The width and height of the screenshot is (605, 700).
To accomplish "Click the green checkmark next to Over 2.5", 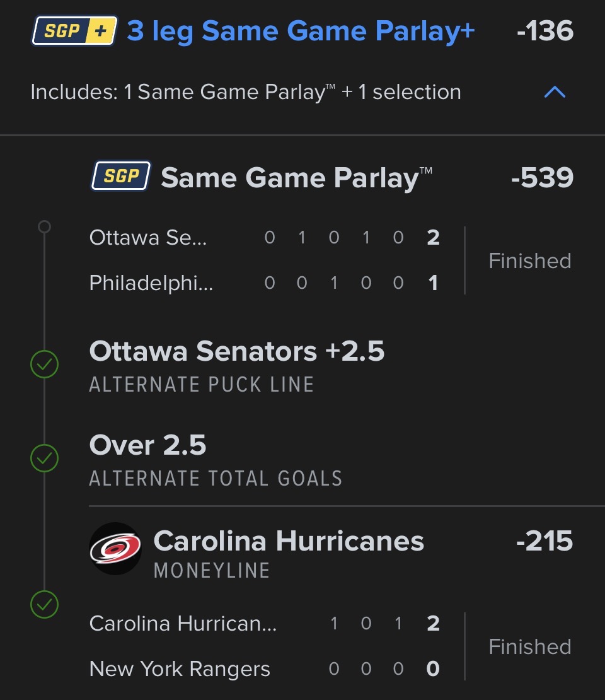I will (45, 458).
